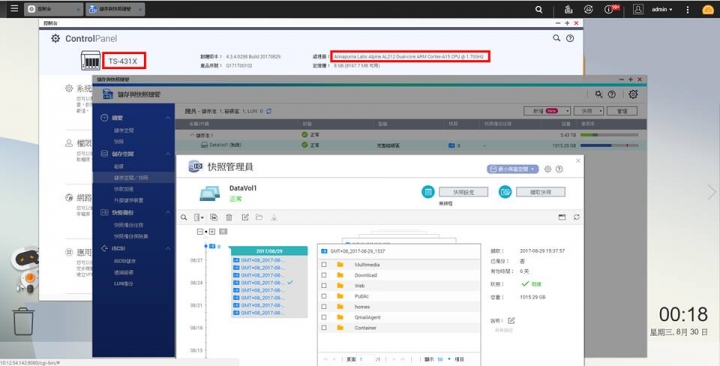
Task: Collapse the iSCSI section in sidebar
Action: (x=168, y=248)
